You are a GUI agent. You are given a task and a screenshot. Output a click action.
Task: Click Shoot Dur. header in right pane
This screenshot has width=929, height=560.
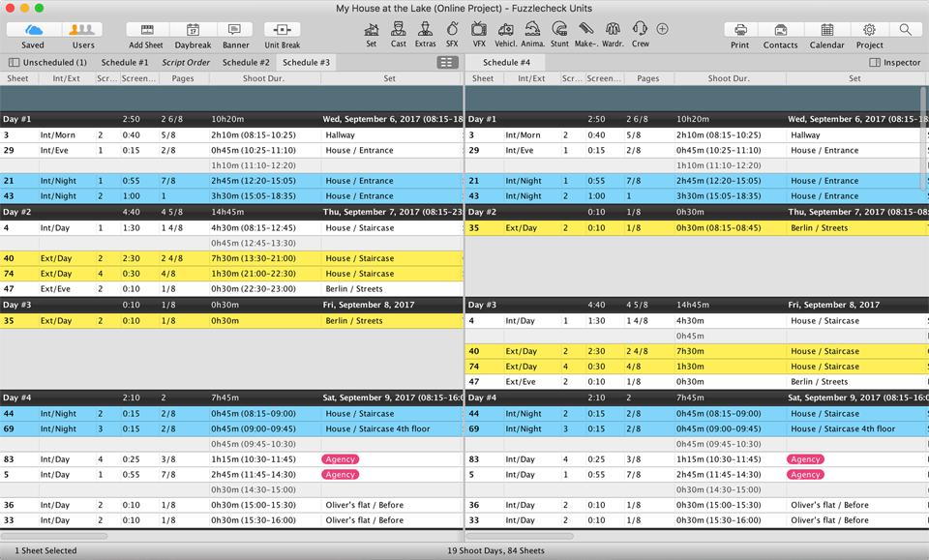[729, 78]
